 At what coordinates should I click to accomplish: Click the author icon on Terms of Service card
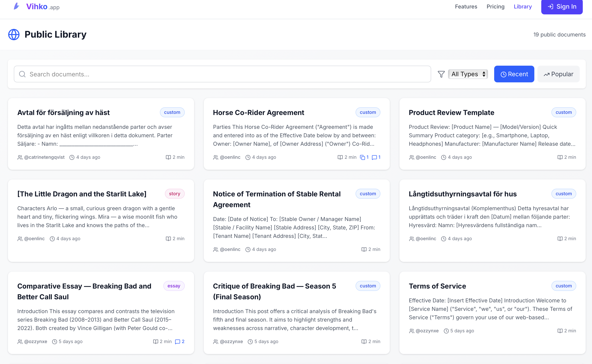click(x=412, y=331)
